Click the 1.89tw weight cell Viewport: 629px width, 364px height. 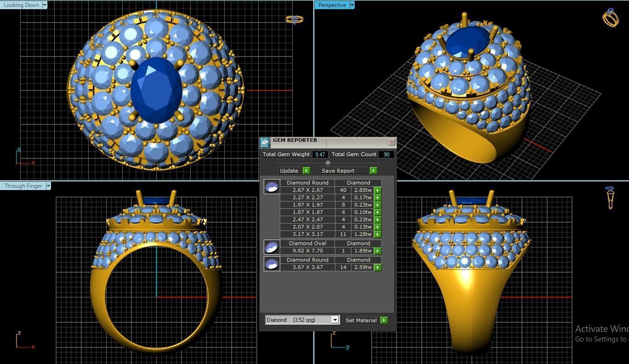(x=363, y=251)
